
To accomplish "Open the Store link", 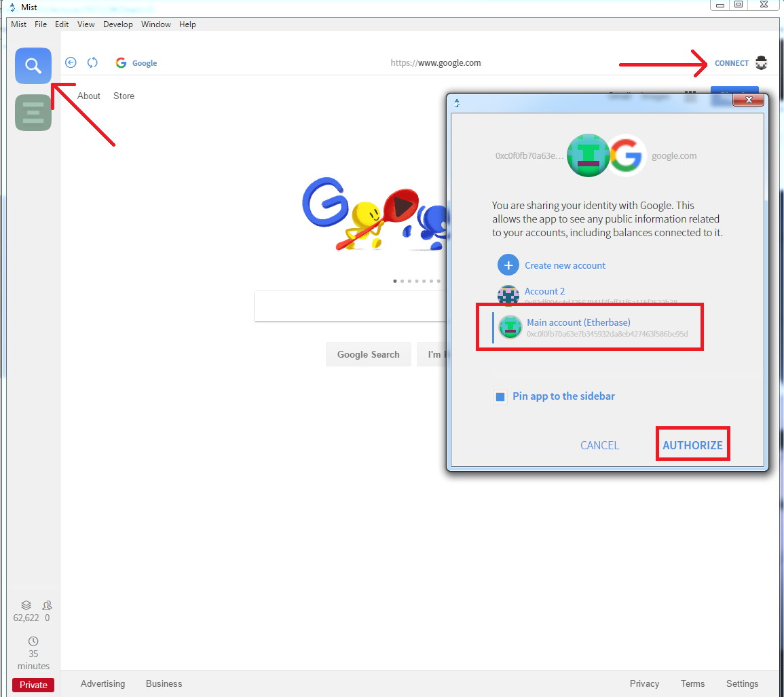I will pyautogui.click(x=124, y=96).
